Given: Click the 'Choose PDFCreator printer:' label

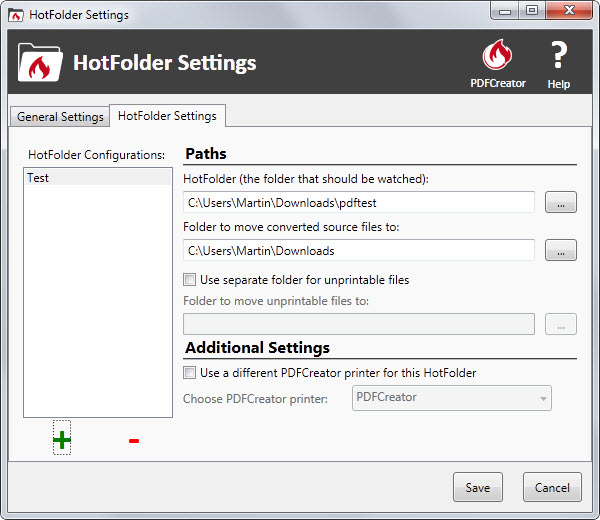Looking at the screenshot, I should click(255, 399).
